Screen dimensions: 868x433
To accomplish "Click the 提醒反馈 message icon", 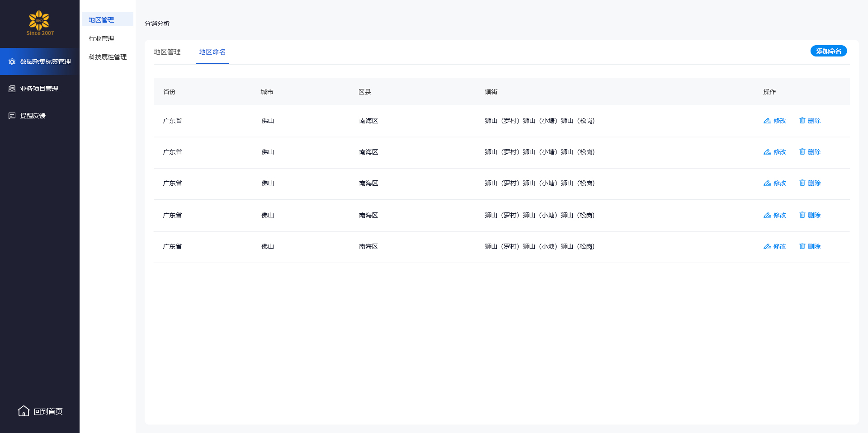I will [12, 116].
